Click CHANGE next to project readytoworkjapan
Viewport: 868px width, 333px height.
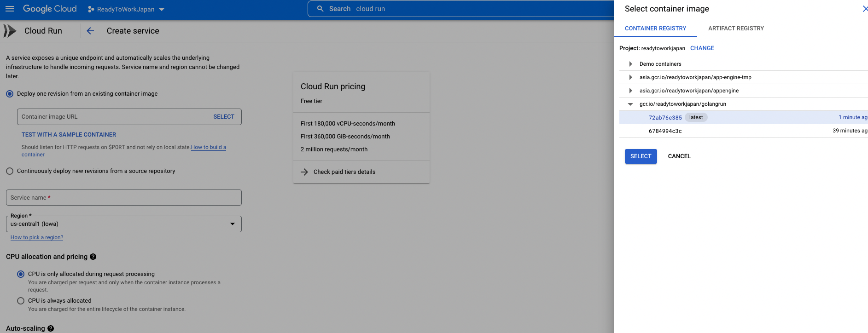[x=702, y=48]
